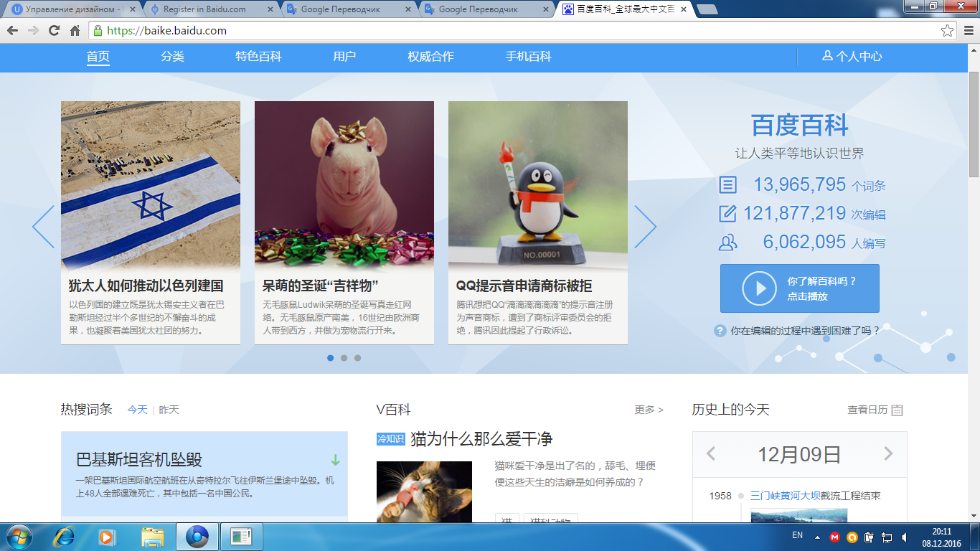Open headline 猫为什么那么爱干净
This screenshot has width=980, height=551.
(x=481, y=439)
